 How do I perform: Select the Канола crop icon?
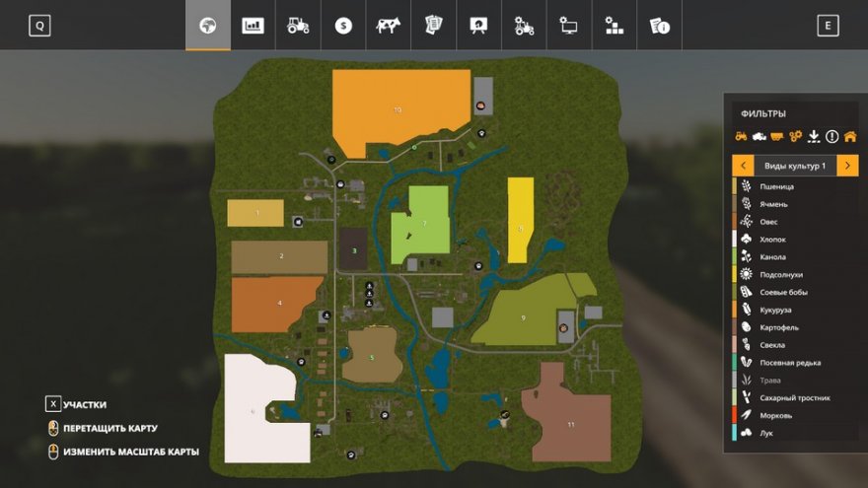tap(747, 256)
